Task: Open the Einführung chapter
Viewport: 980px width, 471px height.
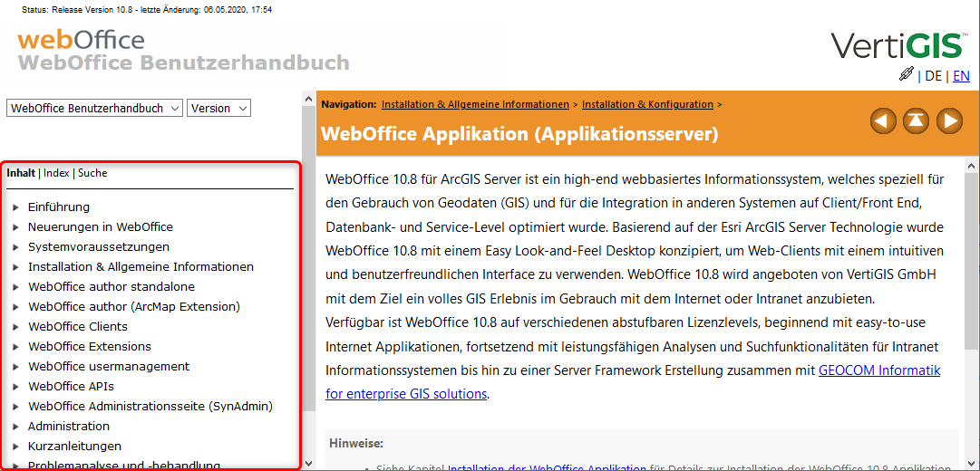Action: click(x=59, y=207)
